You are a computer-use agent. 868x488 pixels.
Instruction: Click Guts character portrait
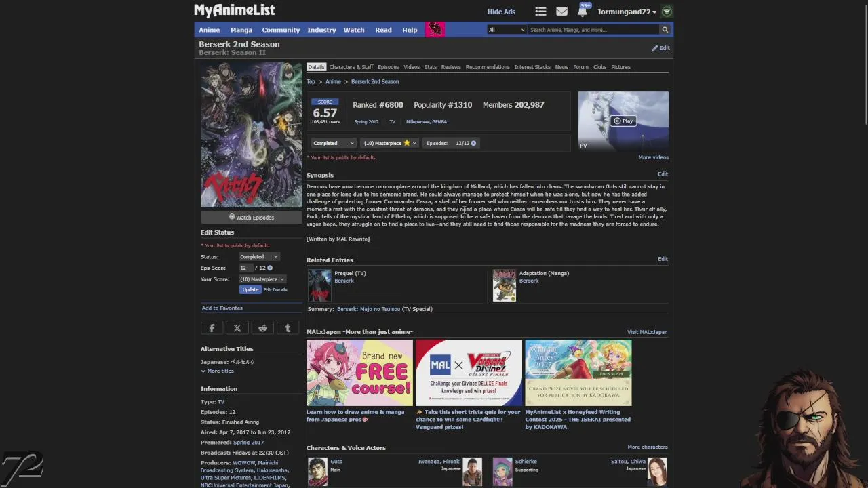pyautogui.click(x=317, y=472)
